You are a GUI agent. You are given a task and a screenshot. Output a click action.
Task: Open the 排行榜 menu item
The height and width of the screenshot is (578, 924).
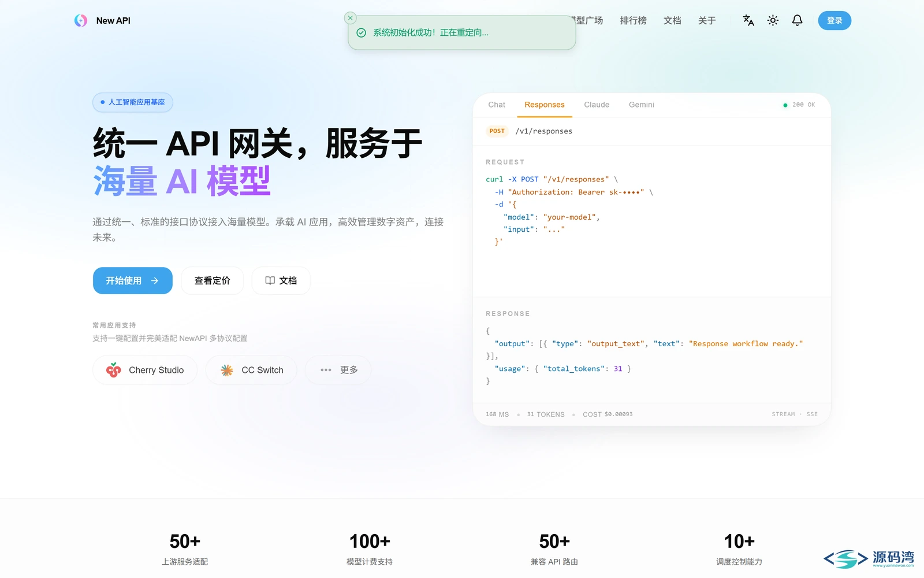633,20
